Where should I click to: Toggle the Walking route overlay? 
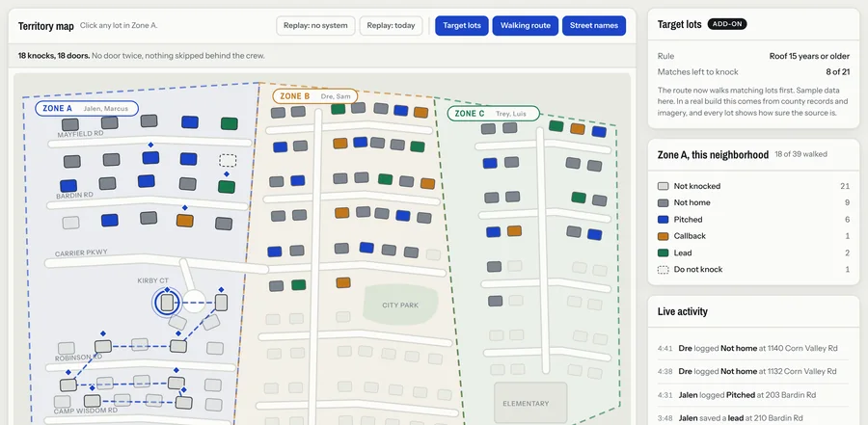pos(526,25)
